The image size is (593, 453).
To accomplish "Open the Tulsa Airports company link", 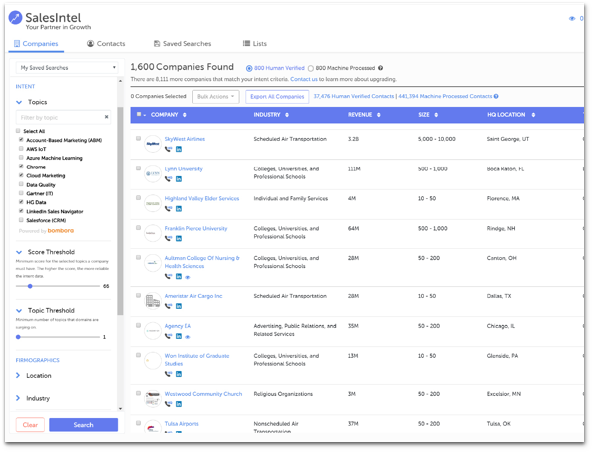I will click(182, 424).
